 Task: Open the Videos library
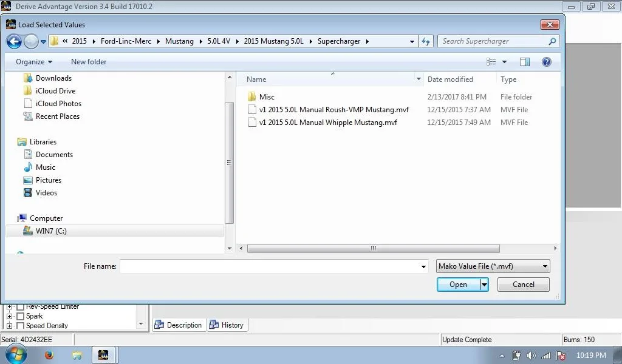coord(46,192)
